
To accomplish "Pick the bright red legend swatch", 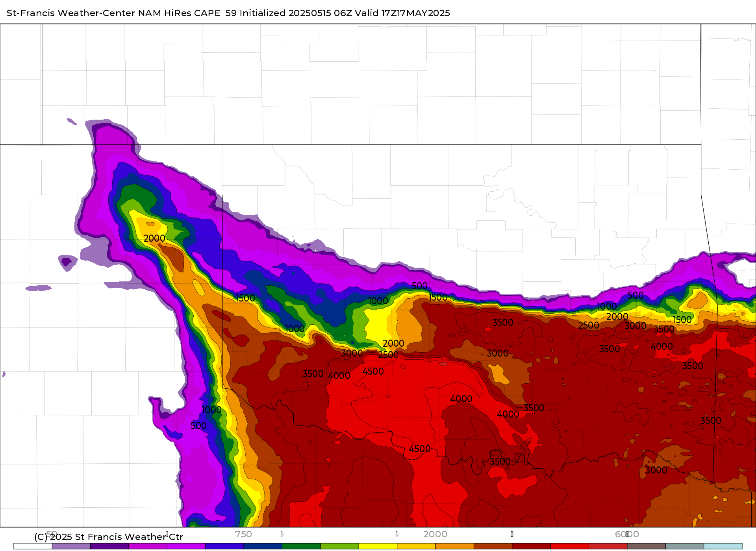I will pyautogui.click(x=570, y=546).
